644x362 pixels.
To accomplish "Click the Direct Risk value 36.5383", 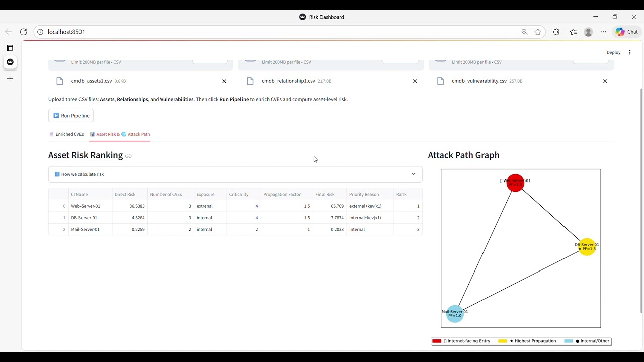I will tap(130, 206).
